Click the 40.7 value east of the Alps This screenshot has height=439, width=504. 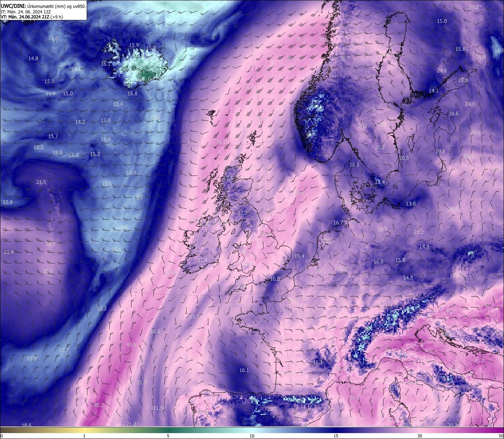tap(450, 311)
